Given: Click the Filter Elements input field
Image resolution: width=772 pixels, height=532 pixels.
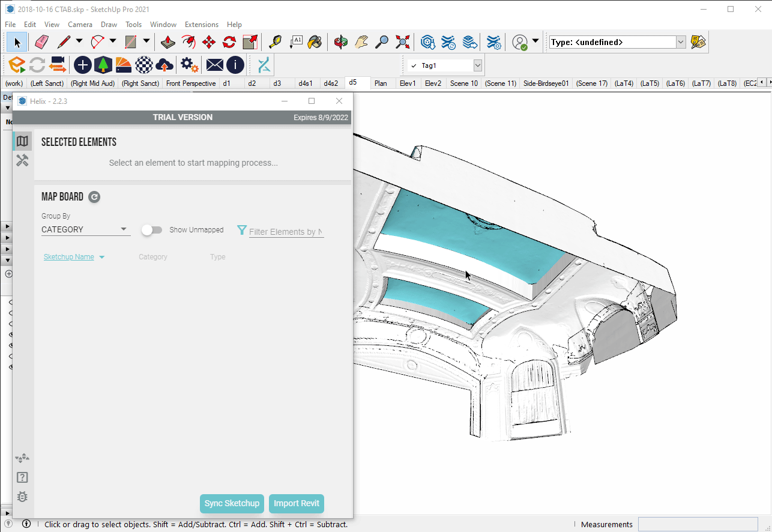Looking at the screenshot, I should pos(286,231).
